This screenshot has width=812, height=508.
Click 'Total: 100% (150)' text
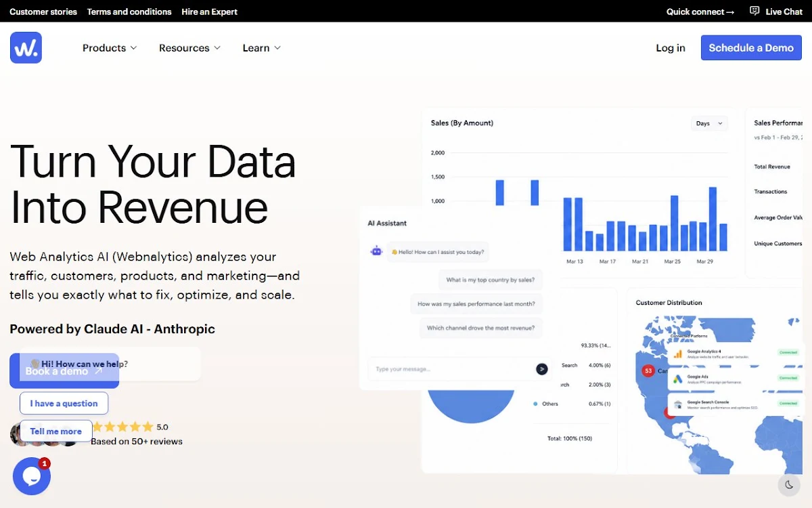pos(569,438)
